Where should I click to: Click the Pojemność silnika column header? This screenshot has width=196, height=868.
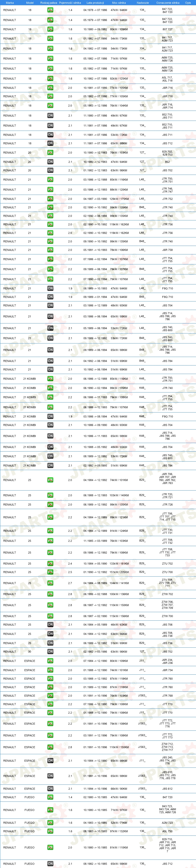click(x=70, y=3)
